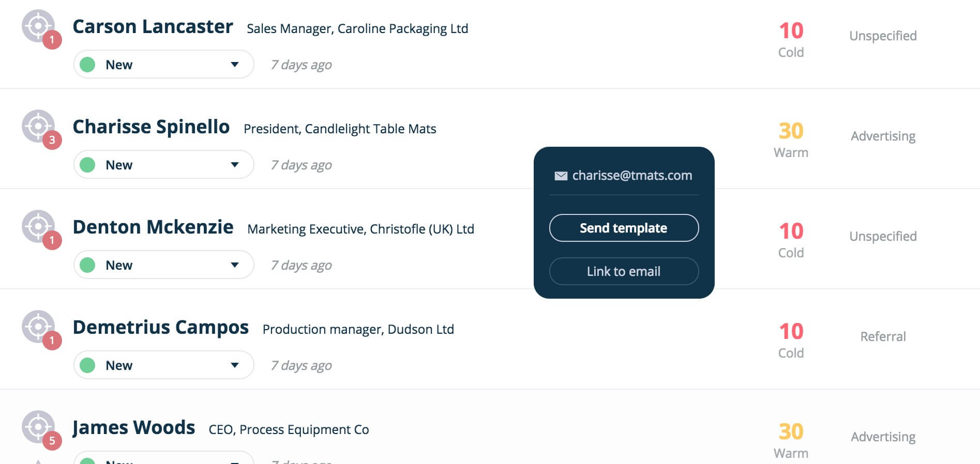The image size is (980, 464).
Task: Click 'Sales Manager, Caroline Packaging Ltd' text
Action: tap(357, 29)
